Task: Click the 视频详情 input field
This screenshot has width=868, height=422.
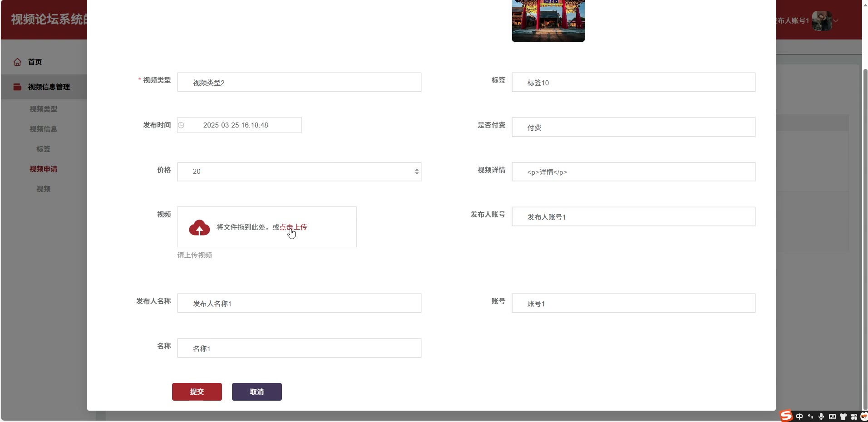Action: (633, 172)
